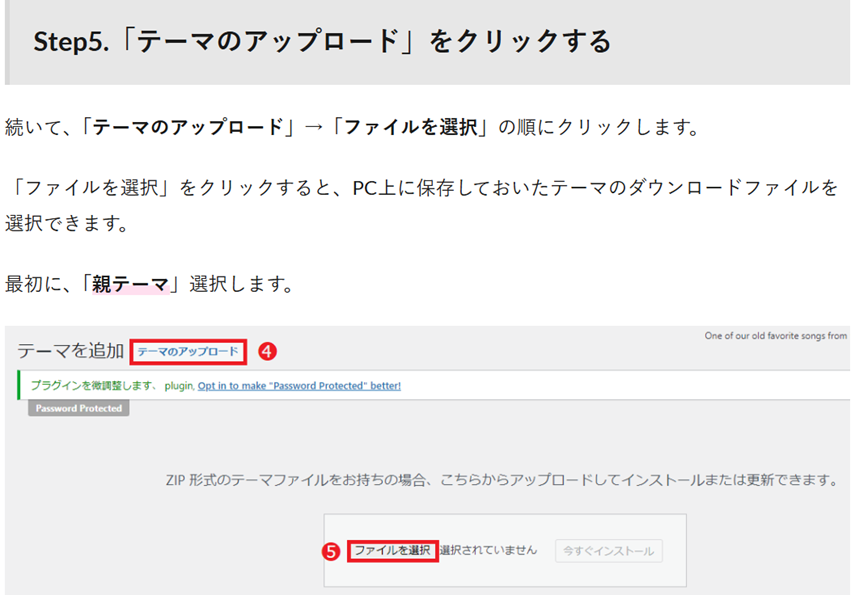
Task: Open the "Opt in to make Password Protected better!" link
Action: (299, 385)
